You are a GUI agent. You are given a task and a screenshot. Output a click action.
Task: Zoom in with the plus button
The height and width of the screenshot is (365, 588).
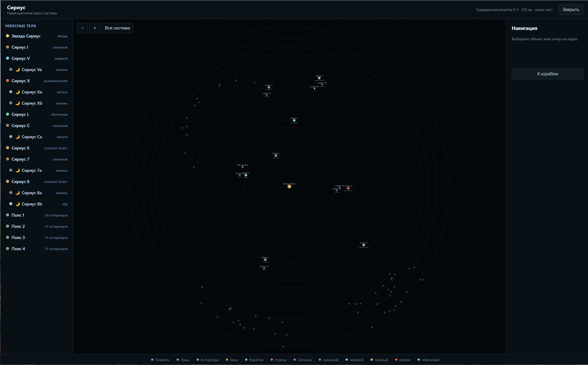click(x=95, y=28)
